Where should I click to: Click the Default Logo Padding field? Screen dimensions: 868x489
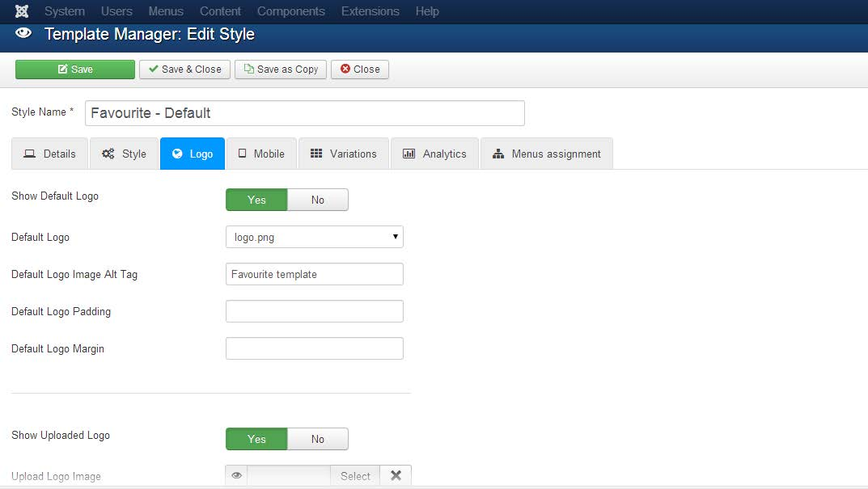(315, 311)
